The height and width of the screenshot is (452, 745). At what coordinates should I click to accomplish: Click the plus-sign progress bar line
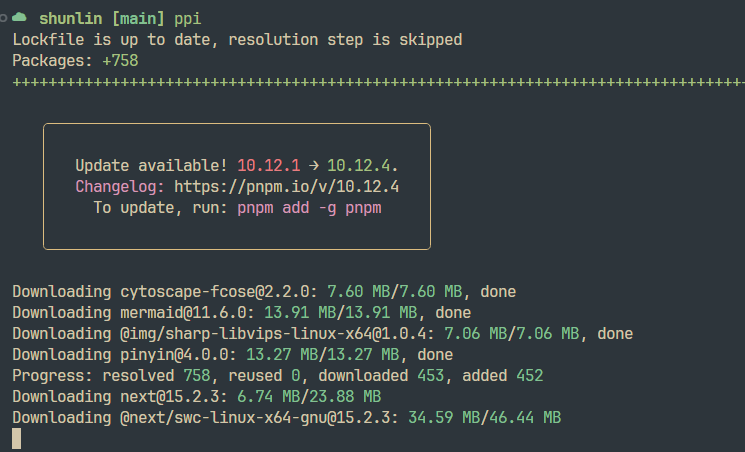[x=378, y=82]
